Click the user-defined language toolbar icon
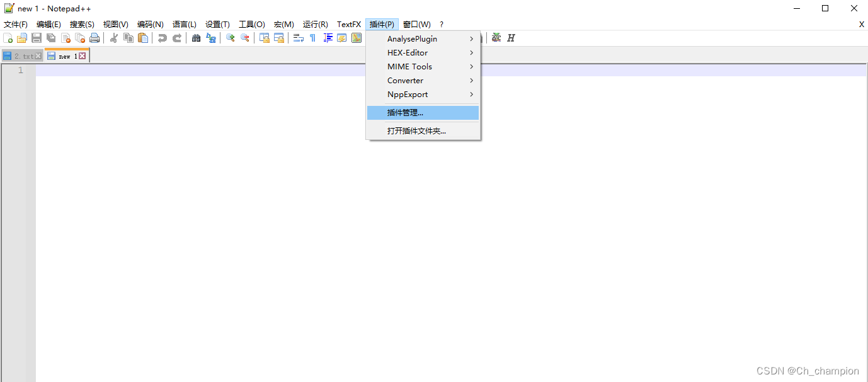The width and height of the screenshot is (868, 382). tap(342, 38)
